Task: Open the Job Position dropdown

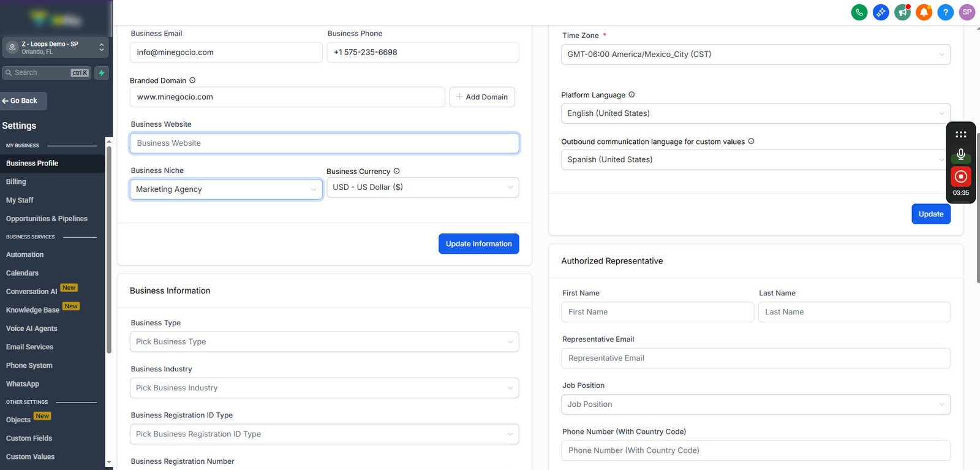Action: tap(755, 404)
